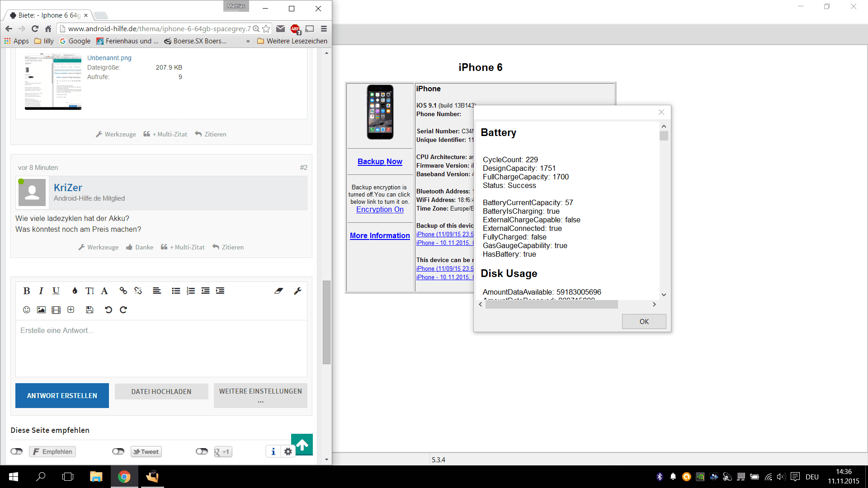Open the smiley picker
Image resolution: width=868 pixels, height=488 pixels.
[27, 310]
